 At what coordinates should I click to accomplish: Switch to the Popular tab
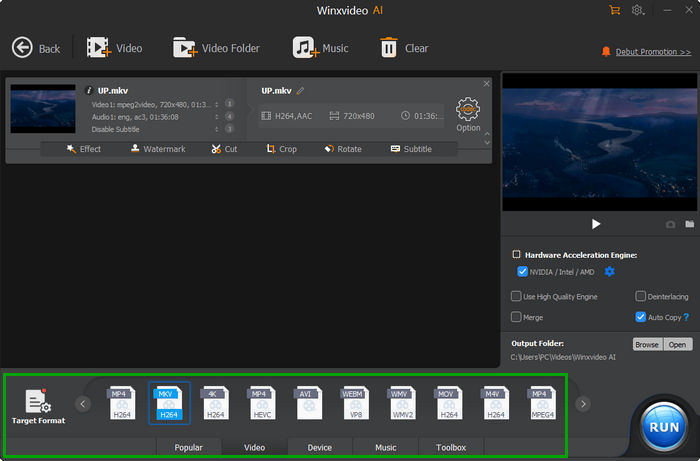tap(188, 447)
